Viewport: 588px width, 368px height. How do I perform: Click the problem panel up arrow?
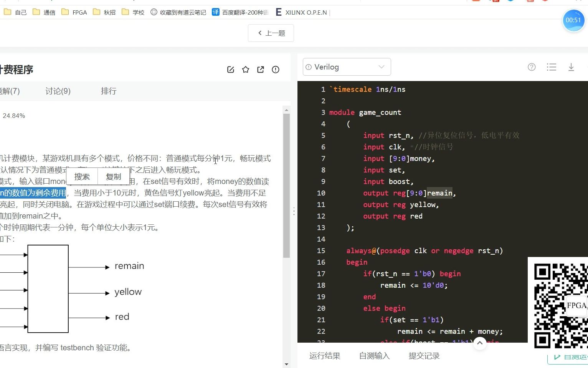click(x=286, y=110)
